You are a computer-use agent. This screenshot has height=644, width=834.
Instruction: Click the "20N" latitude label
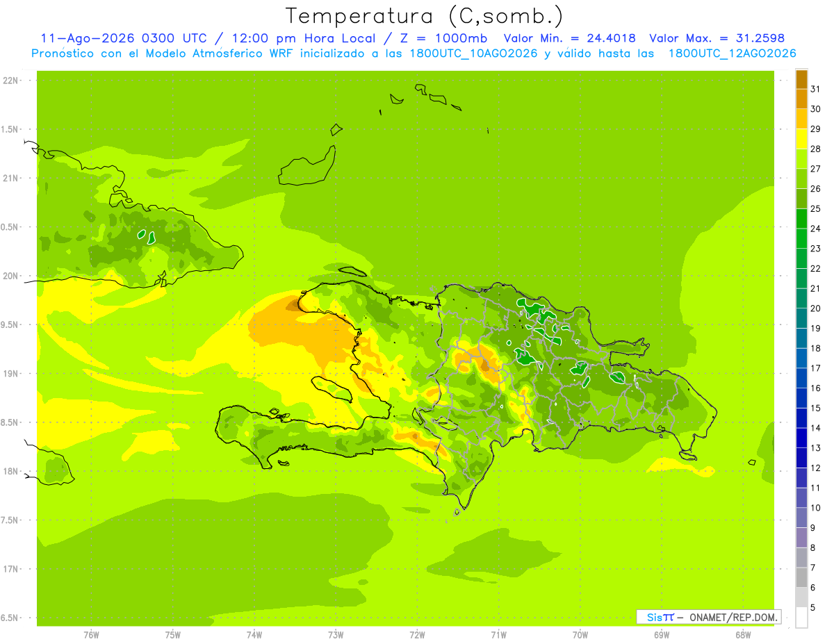10,276
